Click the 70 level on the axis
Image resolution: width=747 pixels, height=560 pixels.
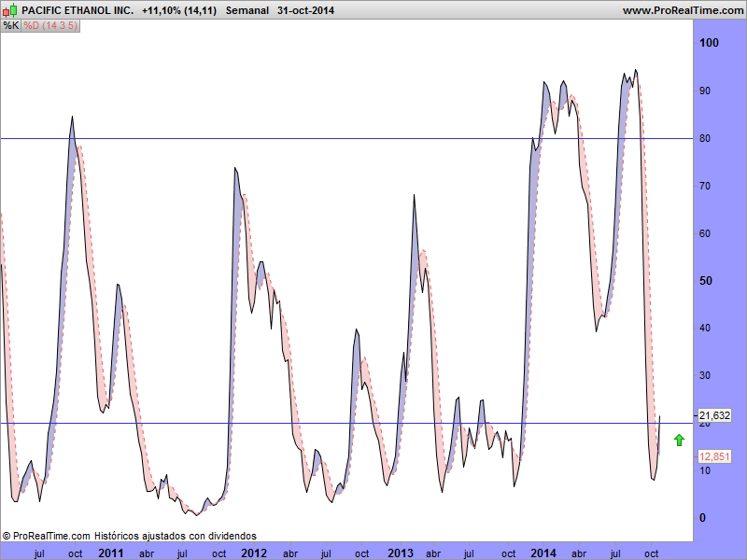click(705, 186)
